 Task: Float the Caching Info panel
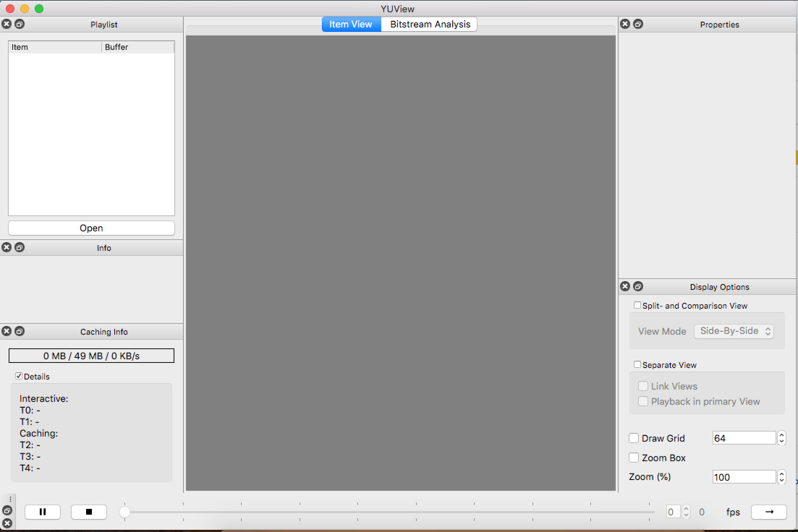click(20, 331)
